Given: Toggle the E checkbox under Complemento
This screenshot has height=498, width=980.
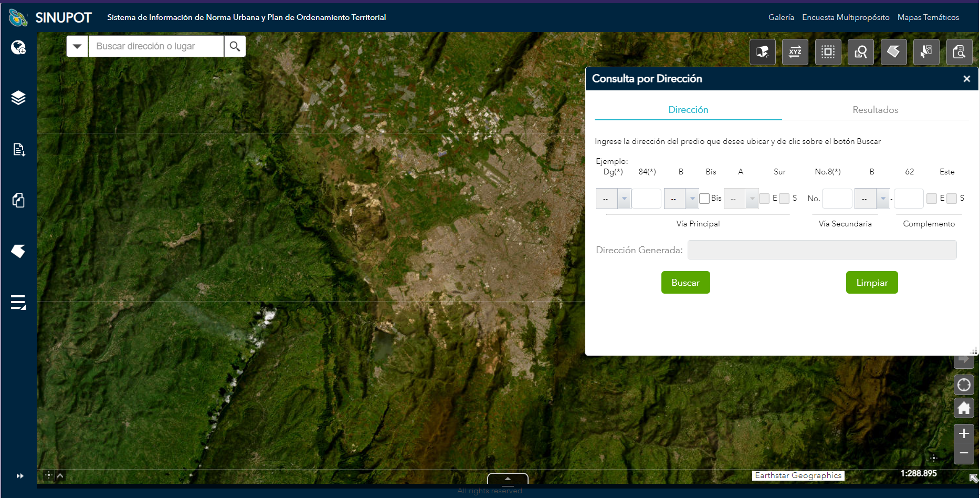Looking at the screenshot, I should pyautogui.click(x=932, y=199).
